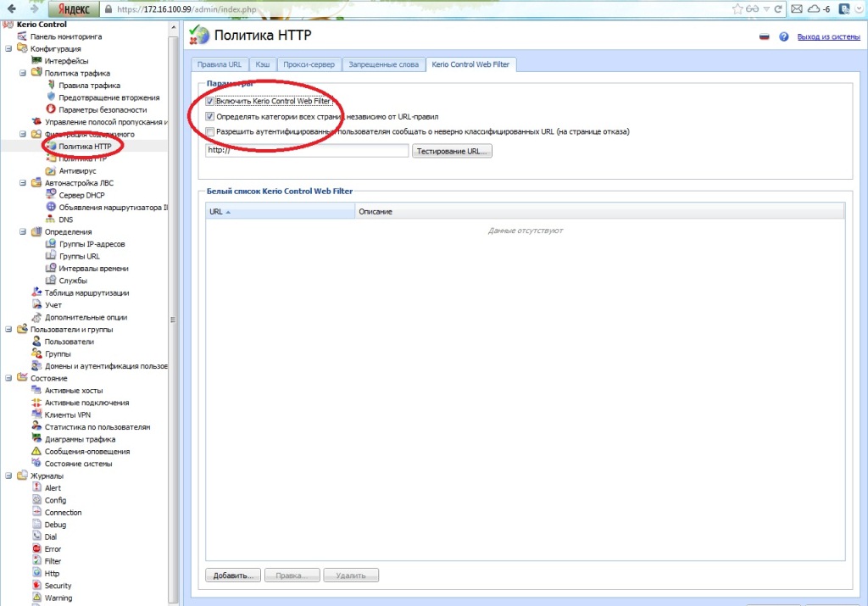Click the Выход из системы link
The image size is (868, 606).
tap(828, 37)
